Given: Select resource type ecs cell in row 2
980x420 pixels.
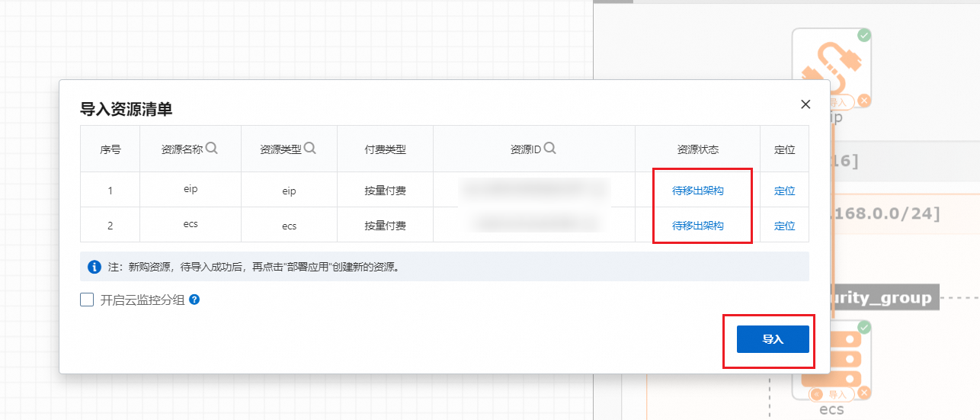Looking at the screenshot, I should [x=289, y=226].
